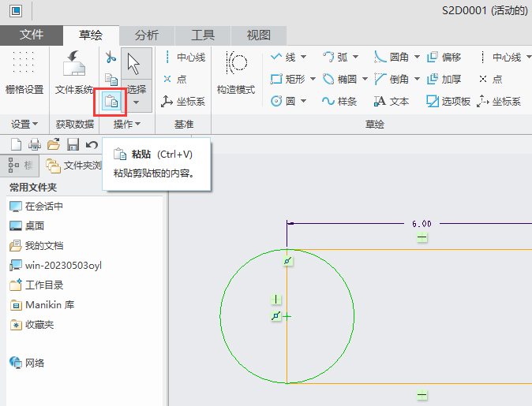Open the Favorites (收藏夹) folder
Viewport: 532px width, 406px height.
tap(32, 325)
